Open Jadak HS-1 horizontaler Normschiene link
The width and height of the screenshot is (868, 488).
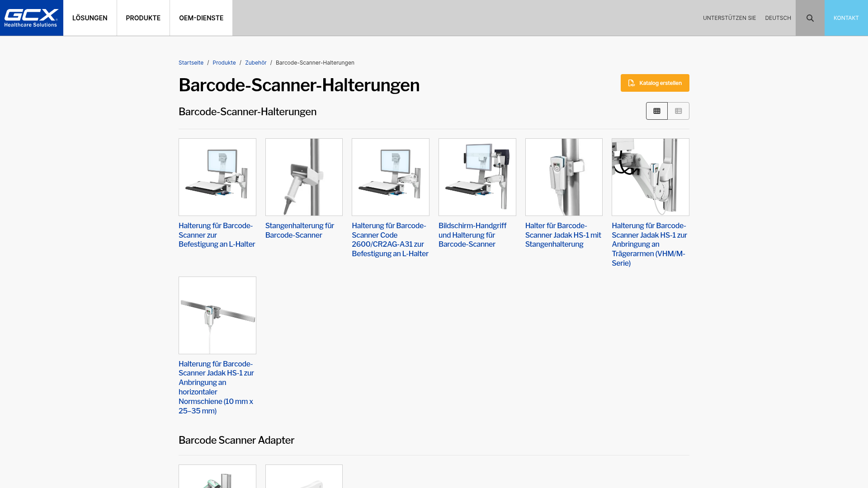(x=217, y=388)
